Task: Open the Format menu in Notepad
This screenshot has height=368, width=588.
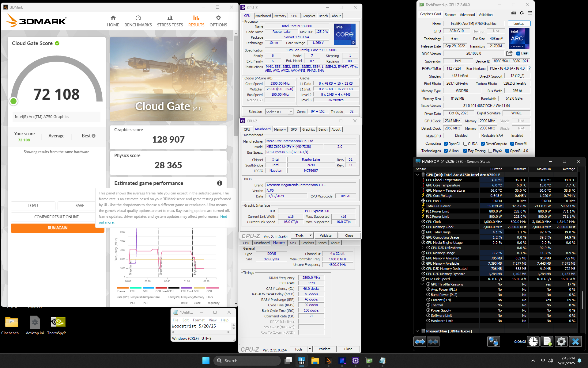Action: pyautogui.click(x=199, y=320)
